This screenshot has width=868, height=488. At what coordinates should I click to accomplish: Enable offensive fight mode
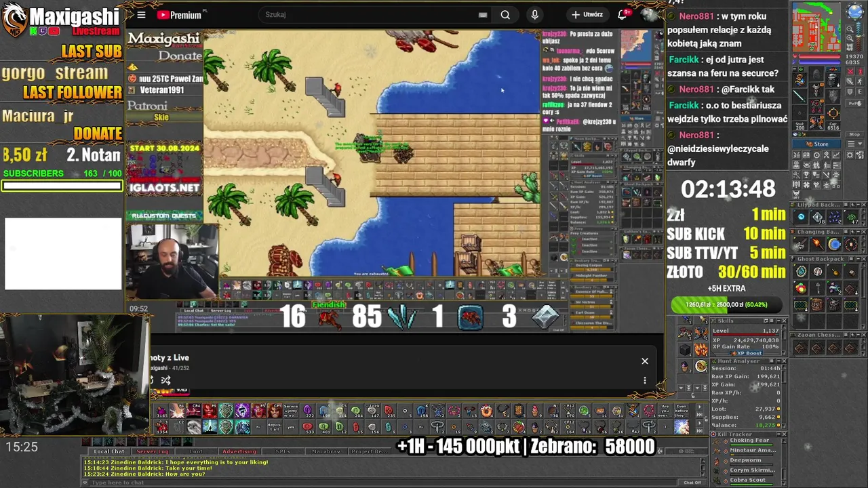tap(850, 71)
